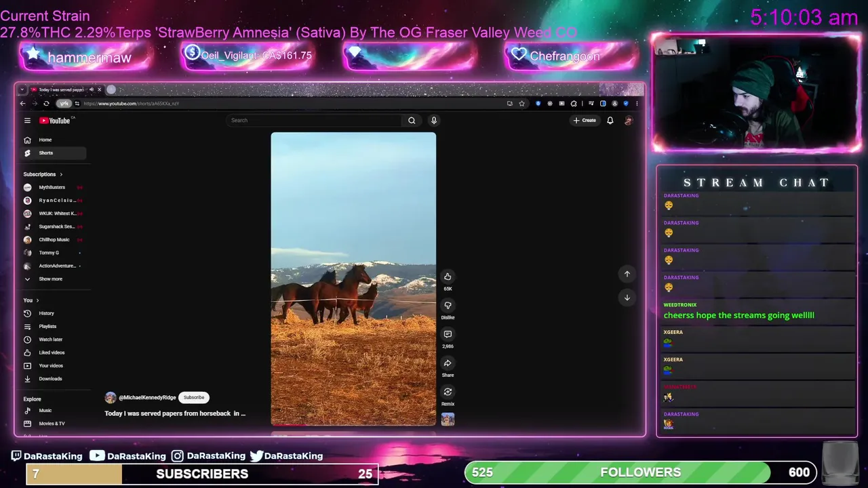Click 'cheerss hope the streams going welllll' chat message
The image size is (868, 488).
point(738,315)
